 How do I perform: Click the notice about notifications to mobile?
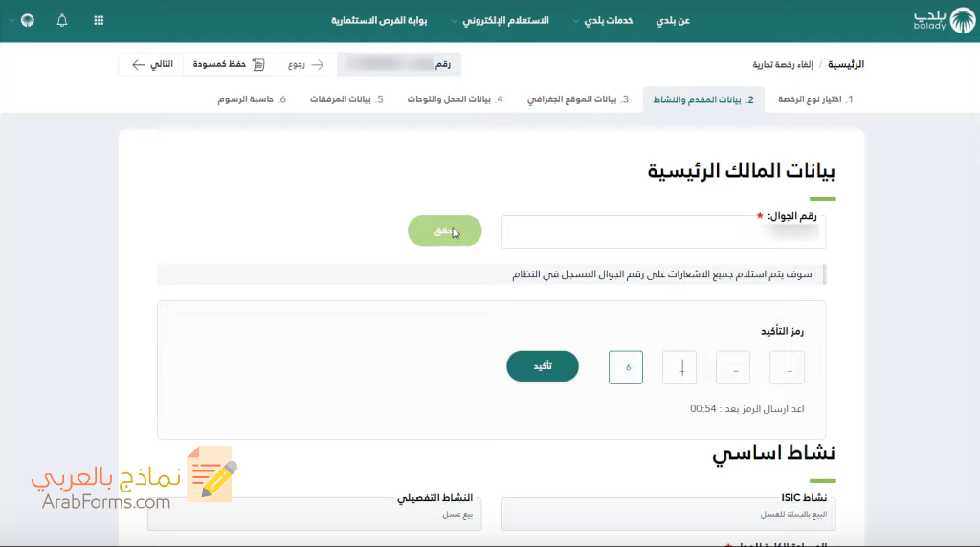click(x=491, y=274)
